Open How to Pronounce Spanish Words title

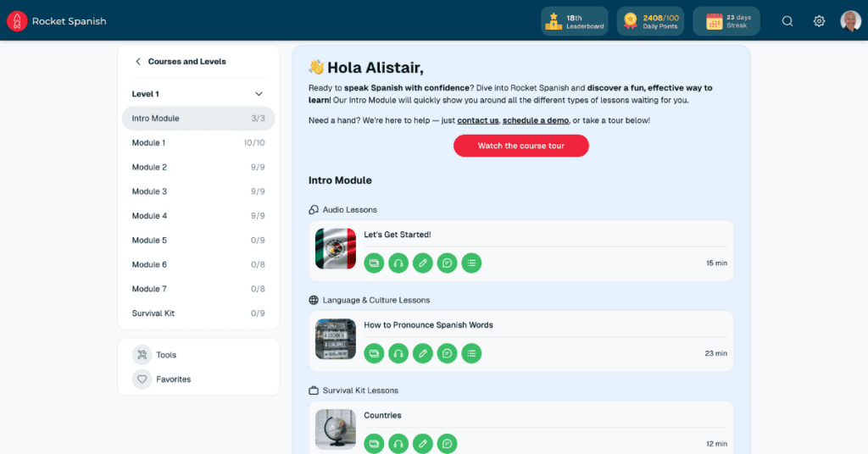(428, 325)
